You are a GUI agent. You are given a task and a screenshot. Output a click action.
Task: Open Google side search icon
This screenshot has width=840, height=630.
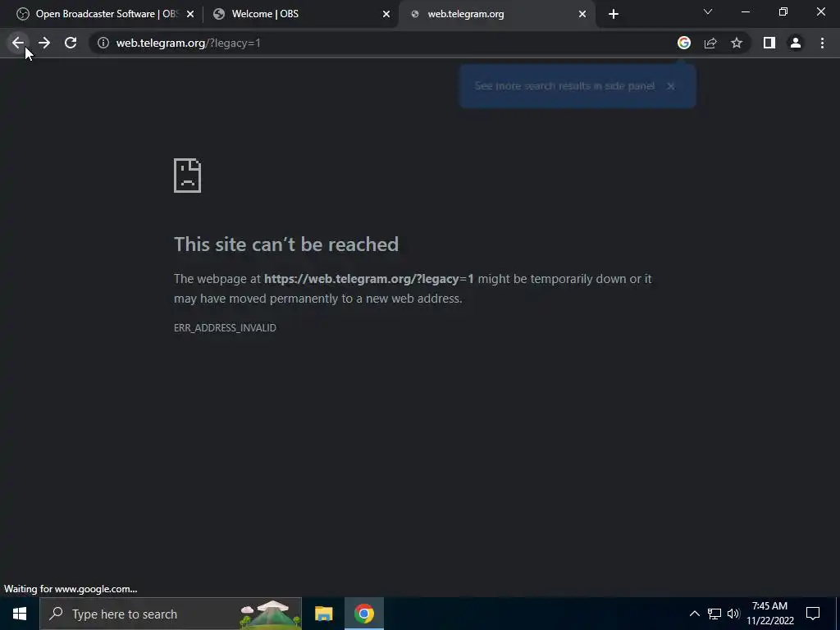click(684, 43)
